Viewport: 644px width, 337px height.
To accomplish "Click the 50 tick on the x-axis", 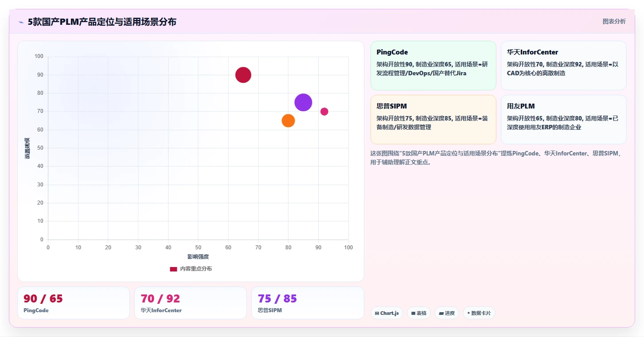I will click(x=198, y=248).
